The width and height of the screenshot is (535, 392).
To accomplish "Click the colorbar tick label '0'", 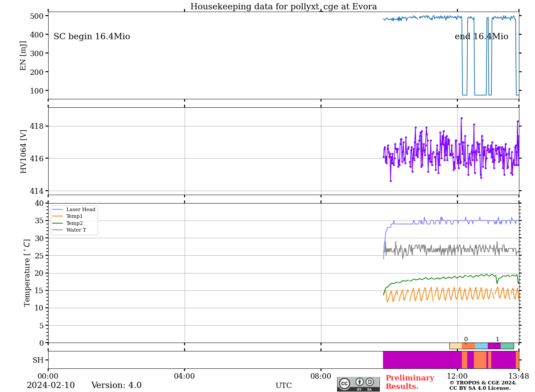I will (465, 339).
